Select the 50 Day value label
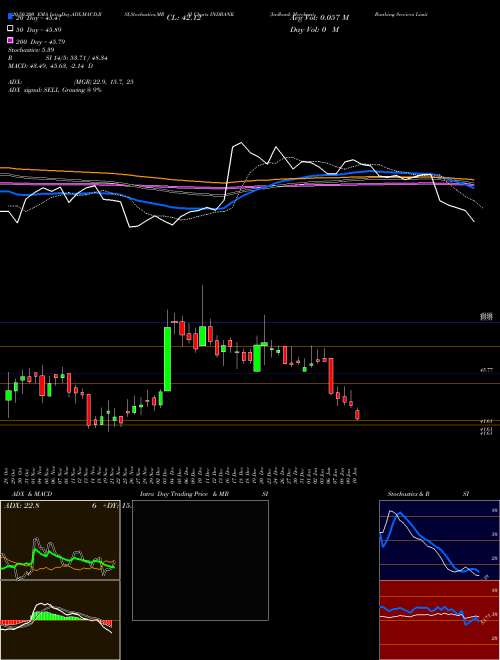500x660 pixels. [x=39, y=29]
